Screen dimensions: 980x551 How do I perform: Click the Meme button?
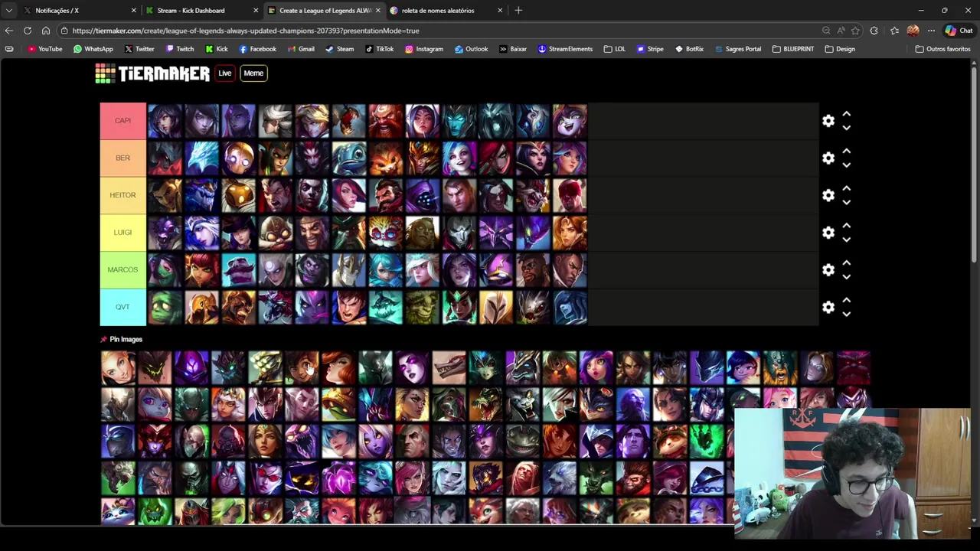point(253,73)
